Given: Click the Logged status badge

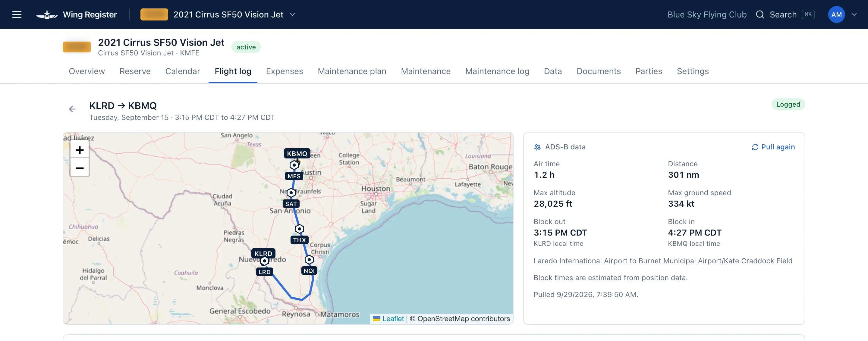Looking at the screenshot, I should (788, 104).
